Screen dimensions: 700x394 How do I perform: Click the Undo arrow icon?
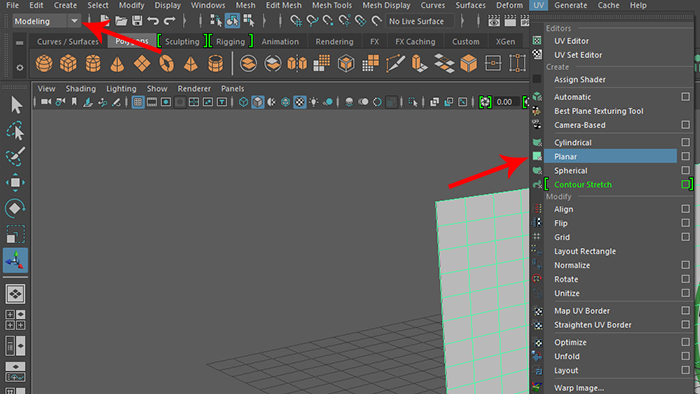tap(153, 21)
